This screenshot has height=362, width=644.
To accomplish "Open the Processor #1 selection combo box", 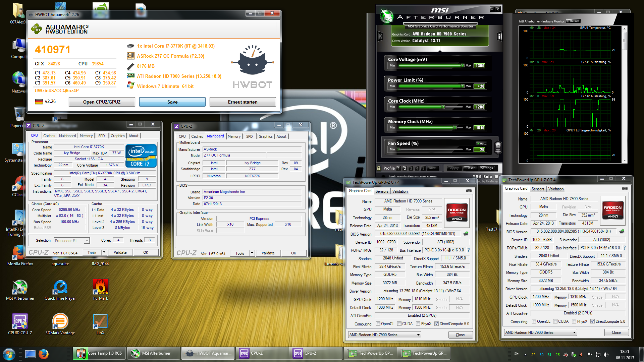I will pos(72,240).
